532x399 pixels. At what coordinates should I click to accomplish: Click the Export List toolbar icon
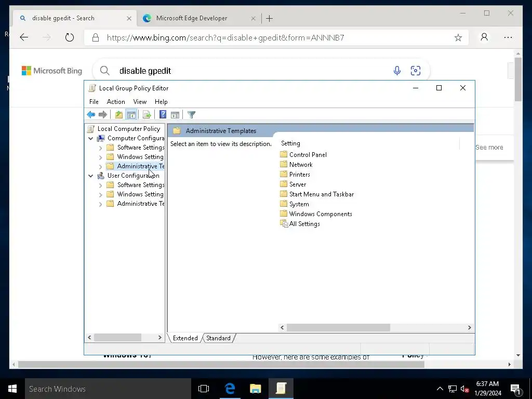[x=147, y=115]
